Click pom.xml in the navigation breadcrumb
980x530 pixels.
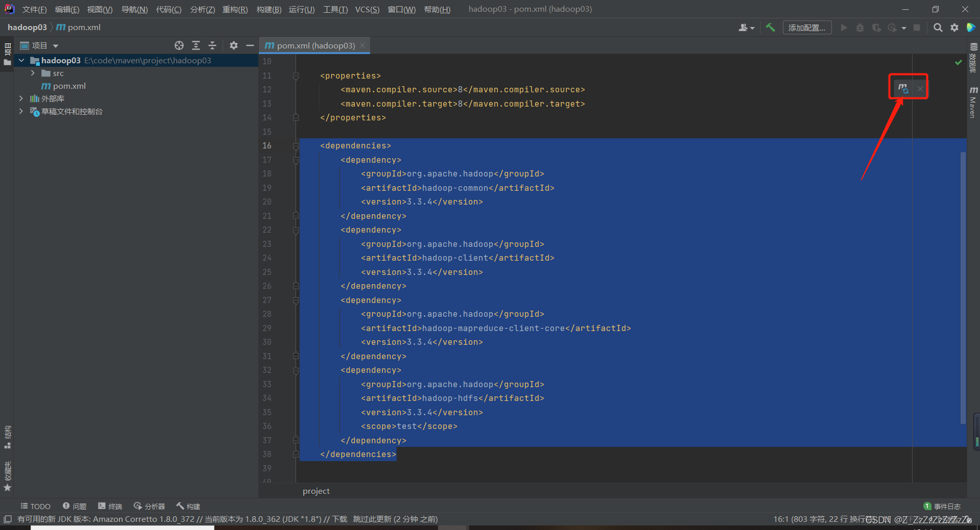(78, 27)
